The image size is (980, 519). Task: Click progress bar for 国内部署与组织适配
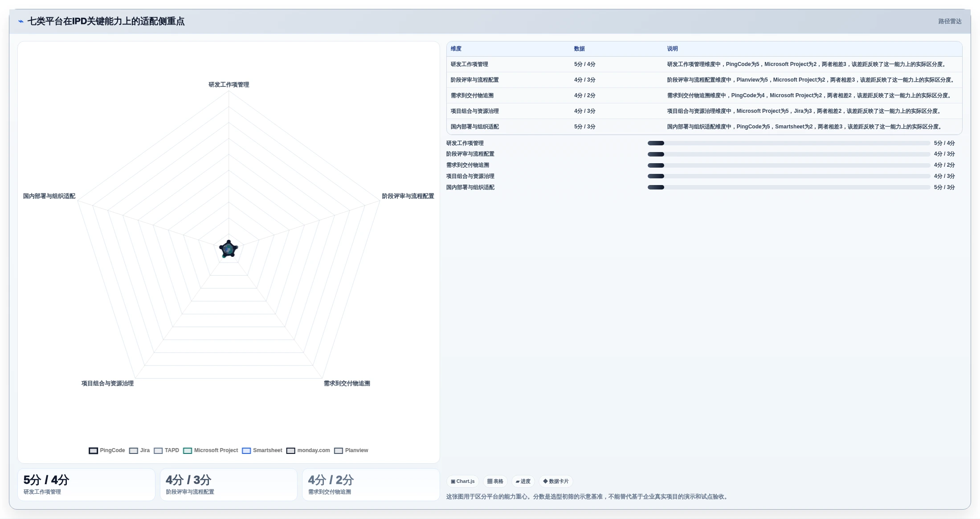pos(788,187)
